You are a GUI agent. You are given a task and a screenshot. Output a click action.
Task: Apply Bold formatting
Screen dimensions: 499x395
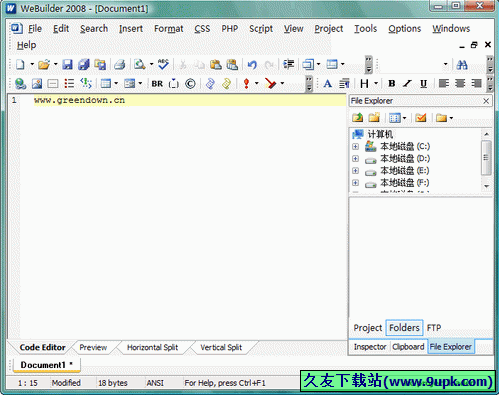392,84
